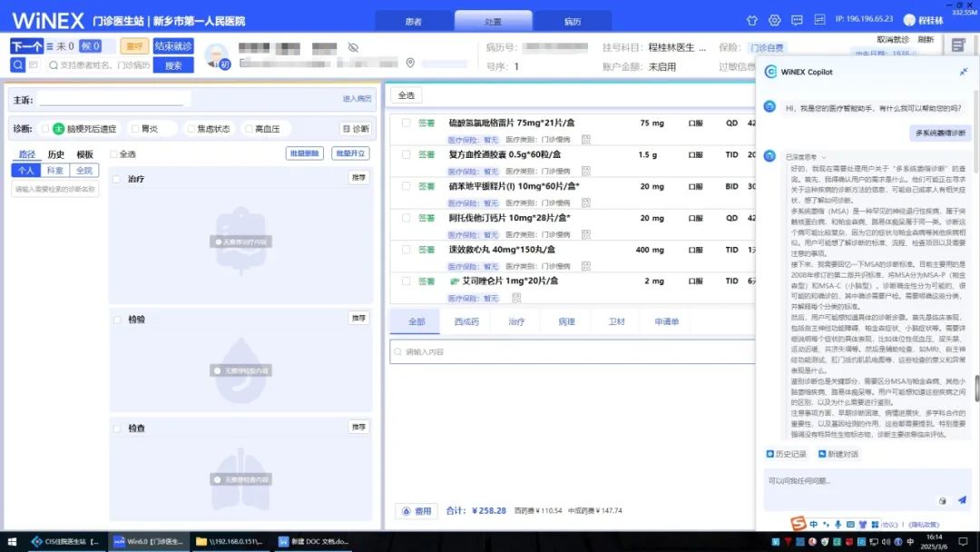Click the taskbar volume speaker icon

tap(886, 541)
